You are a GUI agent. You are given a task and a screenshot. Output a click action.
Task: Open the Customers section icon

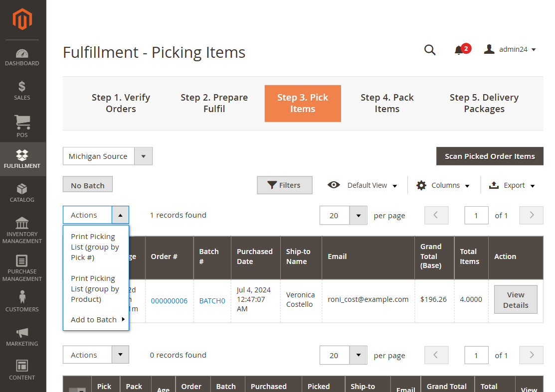click(22, 300)
